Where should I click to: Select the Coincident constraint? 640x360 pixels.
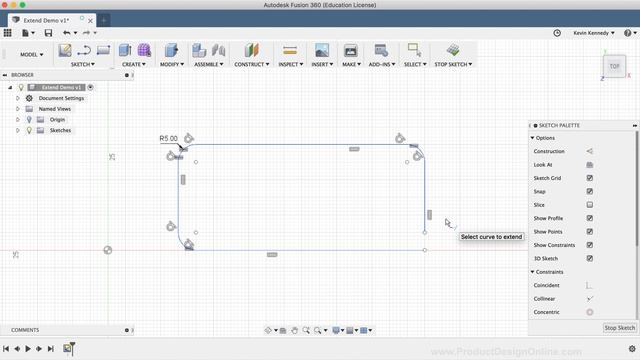click(x=589, y=285)
